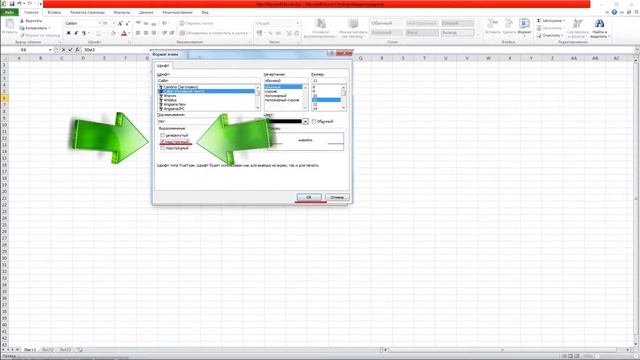This screenshot has height=360, width=640.
Task: Apply the Обычный cell style
Action: click(386, 23)
